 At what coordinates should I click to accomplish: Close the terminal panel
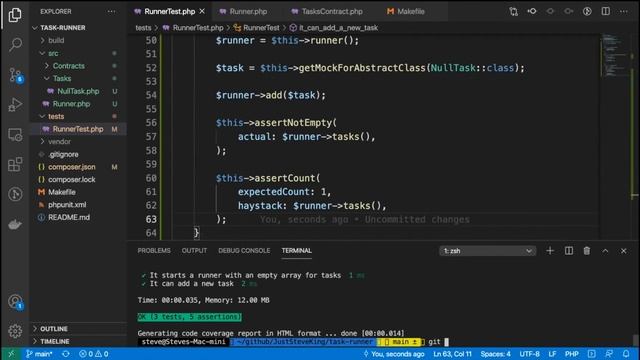point(624,251)
